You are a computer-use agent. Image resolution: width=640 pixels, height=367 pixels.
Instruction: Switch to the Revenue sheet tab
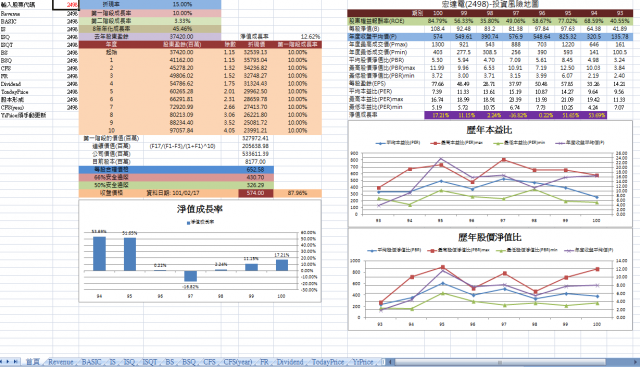point(61,362)
